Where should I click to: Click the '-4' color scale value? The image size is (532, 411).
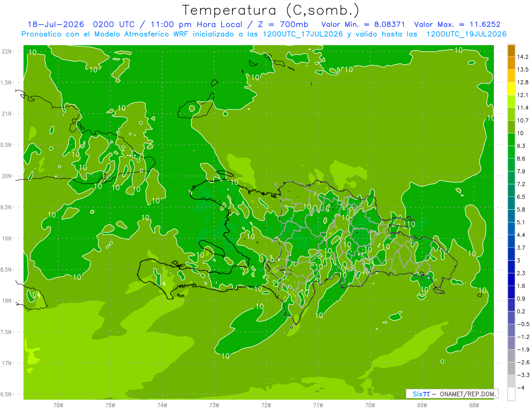(521, 388)
